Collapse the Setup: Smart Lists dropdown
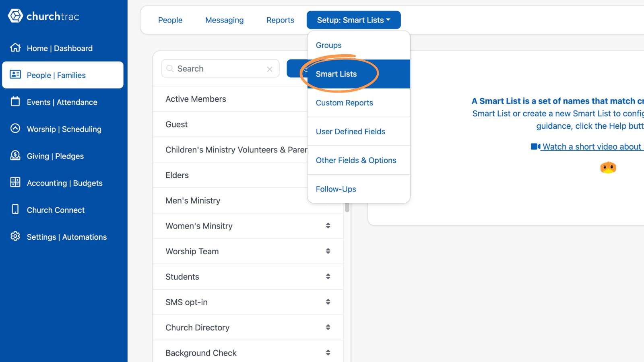Image resolution: width=644 pixels, height=362 pixels. coord(354,20)
